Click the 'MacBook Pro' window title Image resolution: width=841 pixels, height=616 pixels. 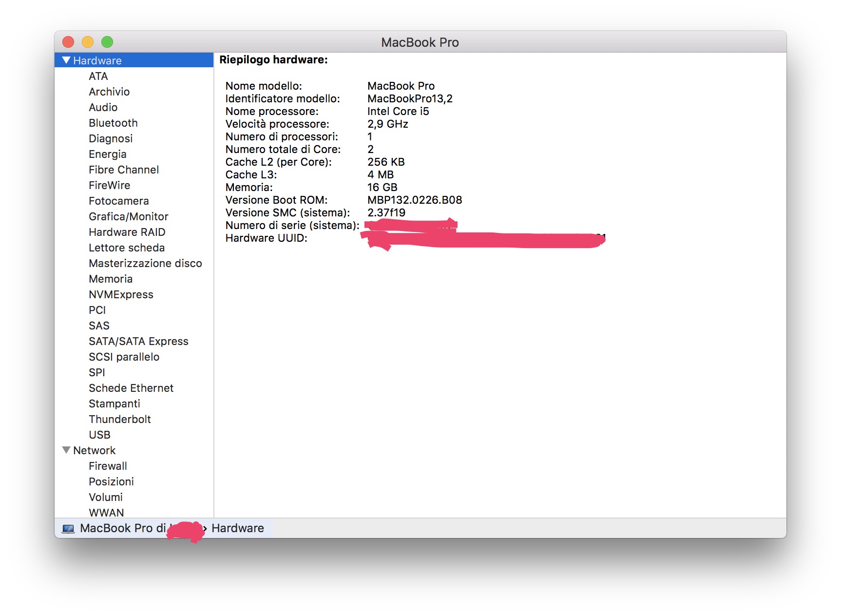(420, 42)
